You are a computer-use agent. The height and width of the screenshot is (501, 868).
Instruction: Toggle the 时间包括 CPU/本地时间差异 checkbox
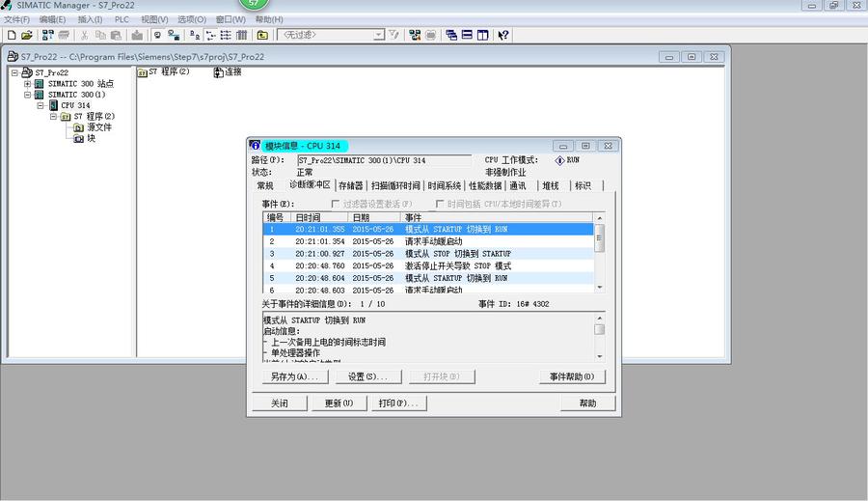coord(440,204)
